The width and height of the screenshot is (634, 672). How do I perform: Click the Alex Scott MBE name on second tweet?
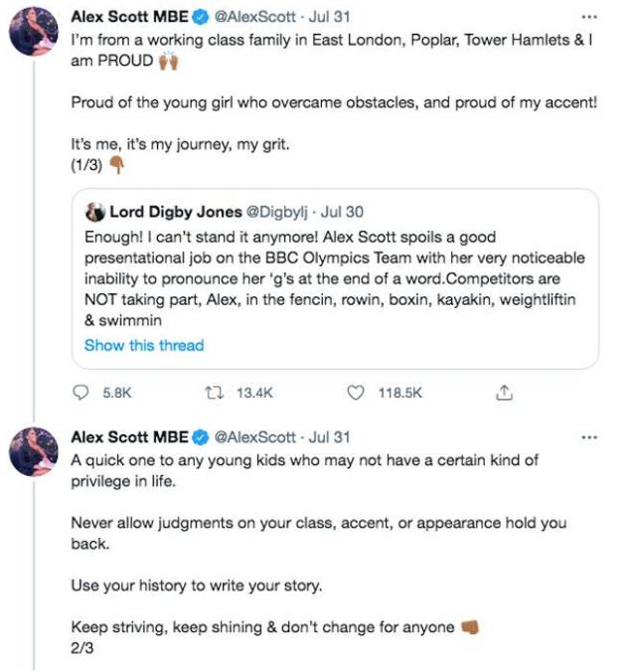coord(129,437)
